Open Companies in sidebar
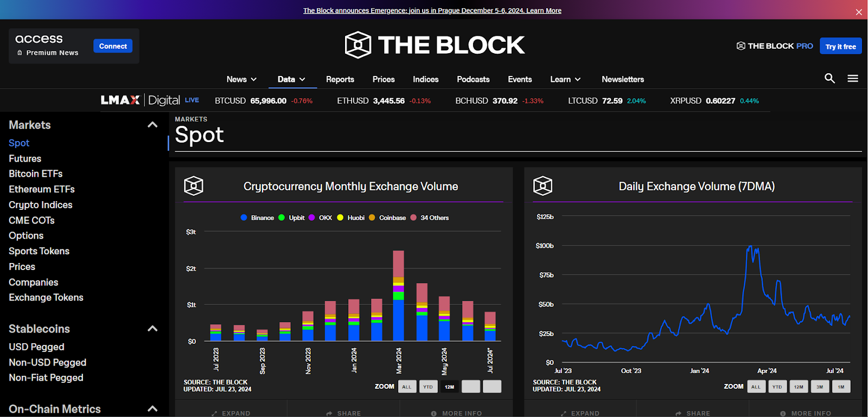Screen dimensions: 868x417 point(34,283)
